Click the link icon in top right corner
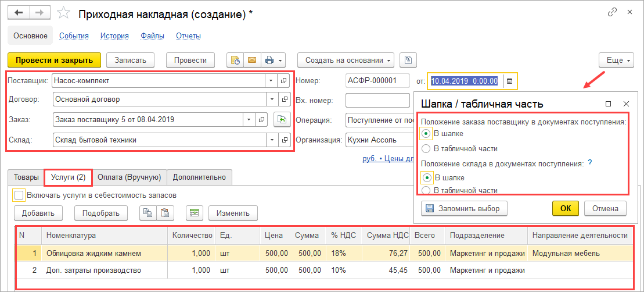The width and height of the screenshot is (644, 292). click(x=613, y=12)
